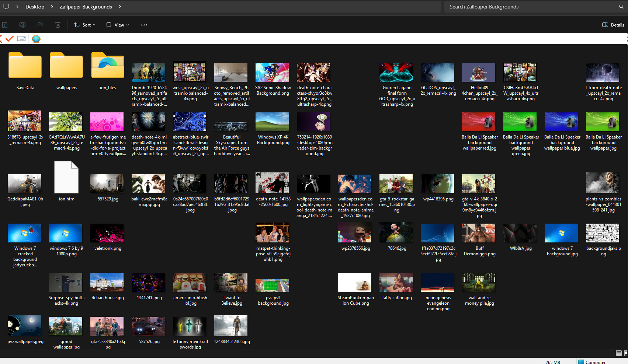Image resolution: width=628 pixels, height=364 pixels.
Task: Select the Hellon09 4chan image thumbnail
Action: click(x=479, y=72)
